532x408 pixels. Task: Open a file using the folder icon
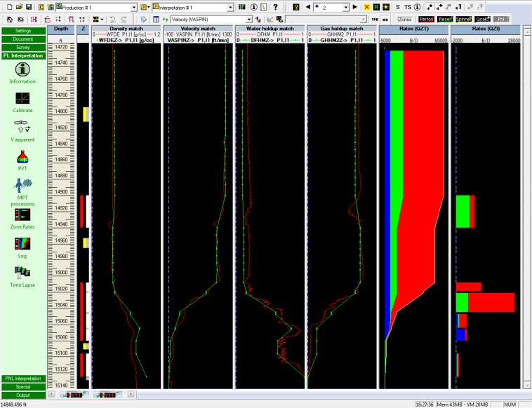[20, 7]
